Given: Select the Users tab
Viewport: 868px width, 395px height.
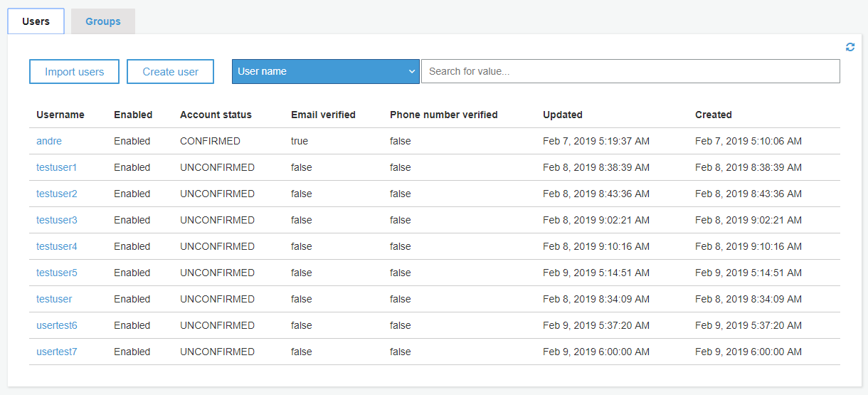Looking at the screenshot, I should (x=36, y=21).
